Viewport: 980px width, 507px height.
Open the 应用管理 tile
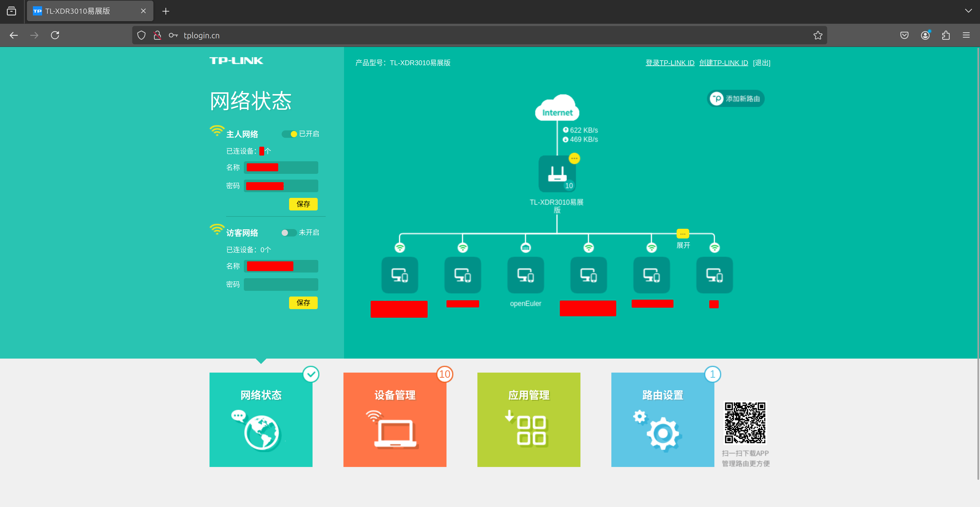pyautogui.click(x=529, y=419)
